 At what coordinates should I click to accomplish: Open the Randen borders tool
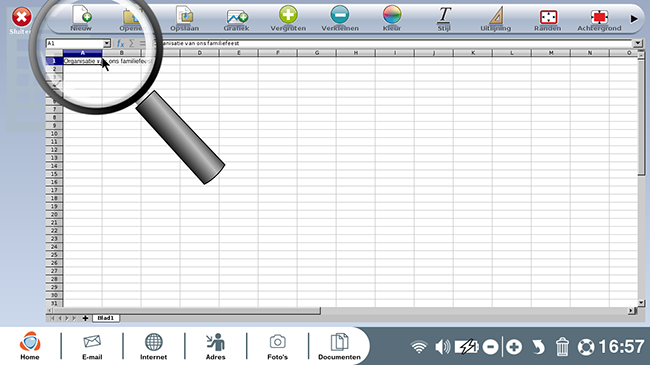548,17
